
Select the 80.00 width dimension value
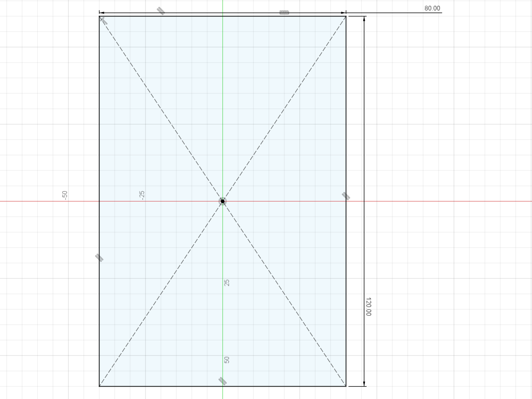(x=432, y=8)
